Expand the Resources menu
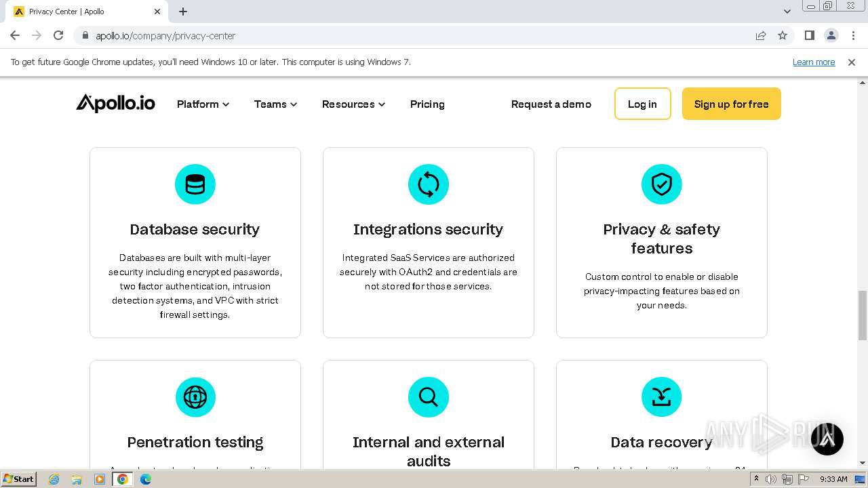 353,104
